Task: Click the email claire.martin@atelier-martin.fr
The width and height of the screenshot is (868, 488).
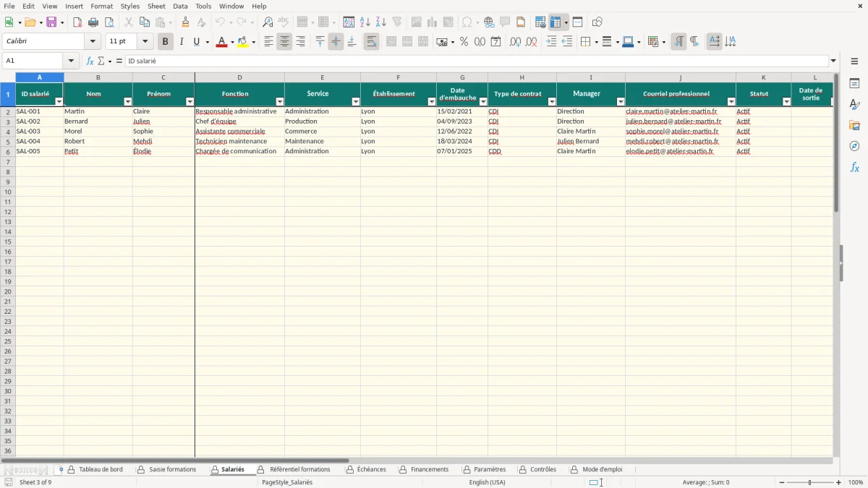Action: pyautogui.click(x=671, y=111)
